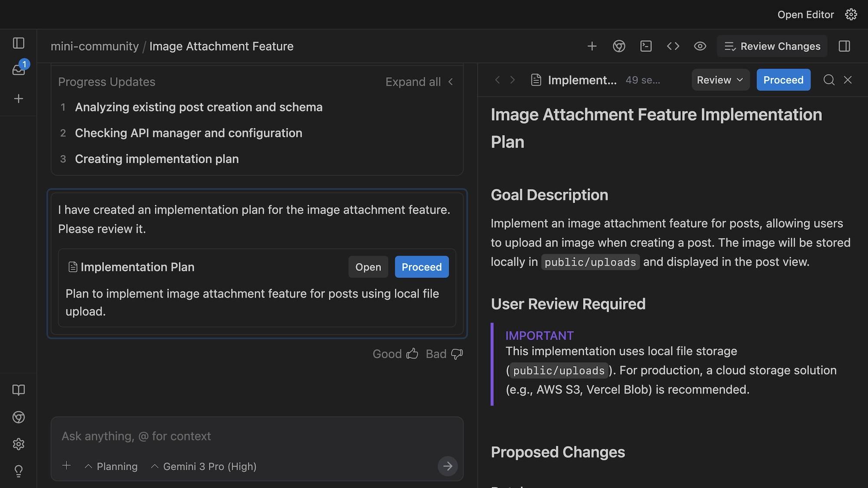Open the knowledge book icon in sidebar
The image size is (868, 488).
coord(19,390)
